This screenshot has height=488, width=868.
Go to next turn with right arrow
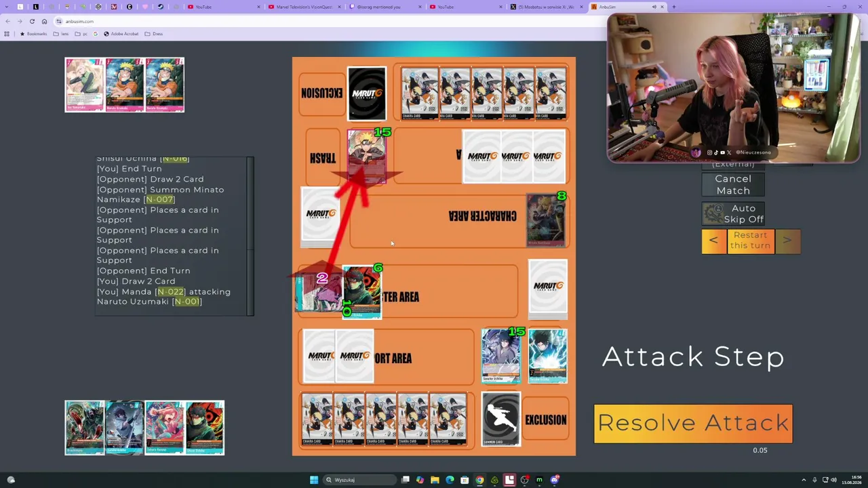click(x=787, y=241)
